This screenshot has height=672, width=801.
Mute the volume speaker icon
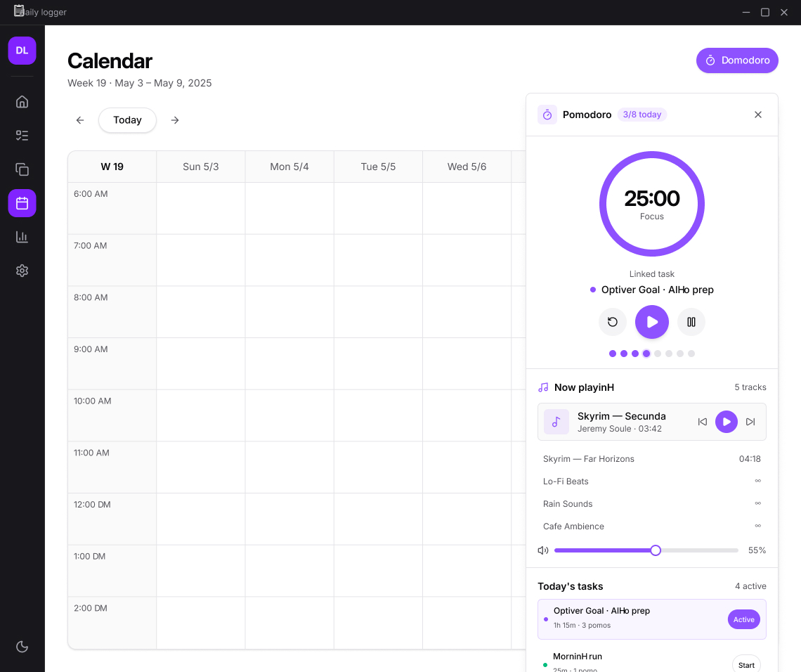coord(543,550)
